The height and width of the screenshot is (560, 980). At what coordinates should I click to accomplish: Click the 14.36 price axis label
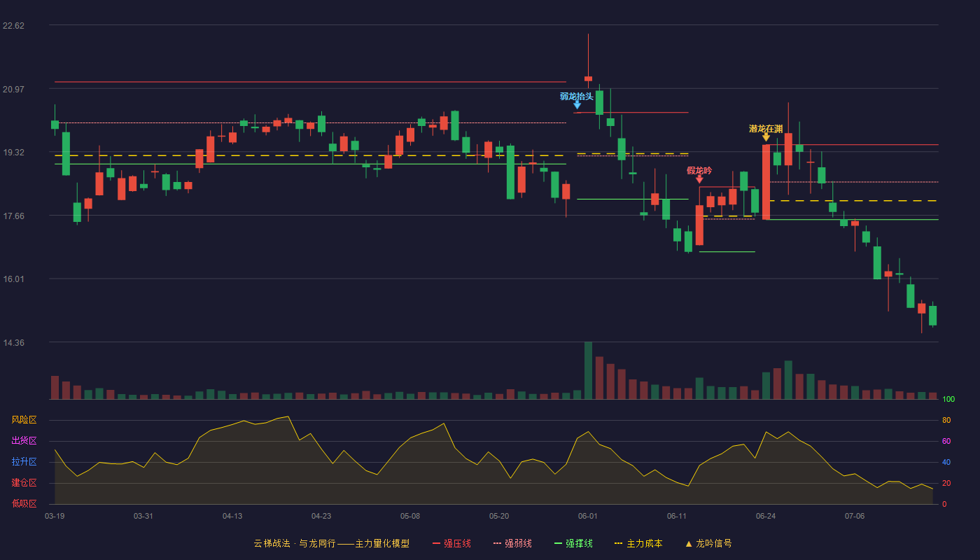tap(13, 343)
